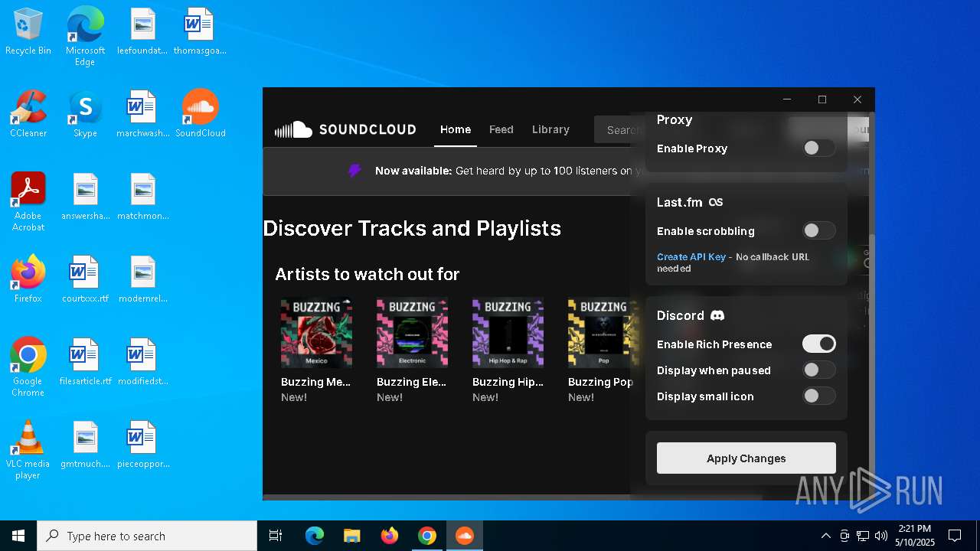Image resolution: width=980 pixels, height=551 pixels.
Task: Open File Explorer from the taskbar
Action: click(352, 536)
